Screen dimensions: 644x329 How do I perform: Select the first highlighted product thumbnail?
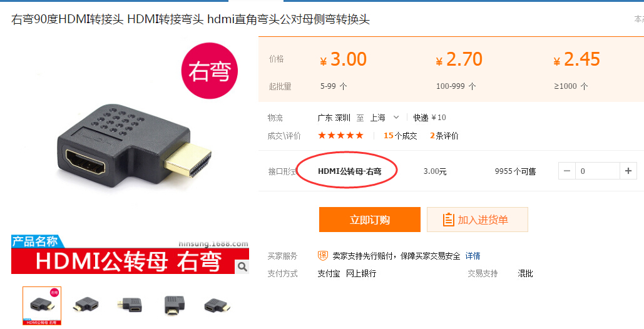click(42, 306)
